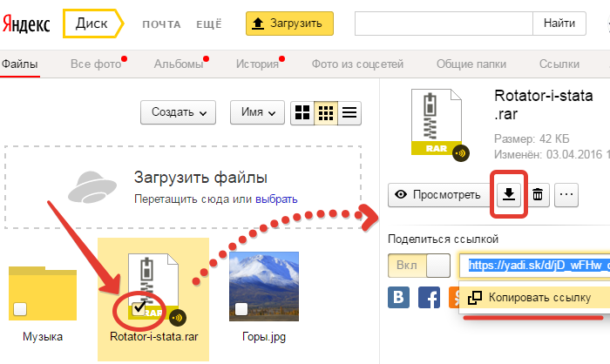This screenshot has height=364, width=610.
Task: Click the Rotator-i-stata .rar details title
Action: tap(544, 105)
